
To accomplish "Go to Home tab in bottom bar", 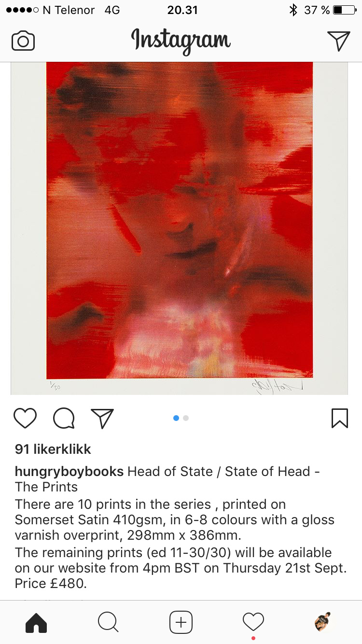I will [x=36, y=622].
